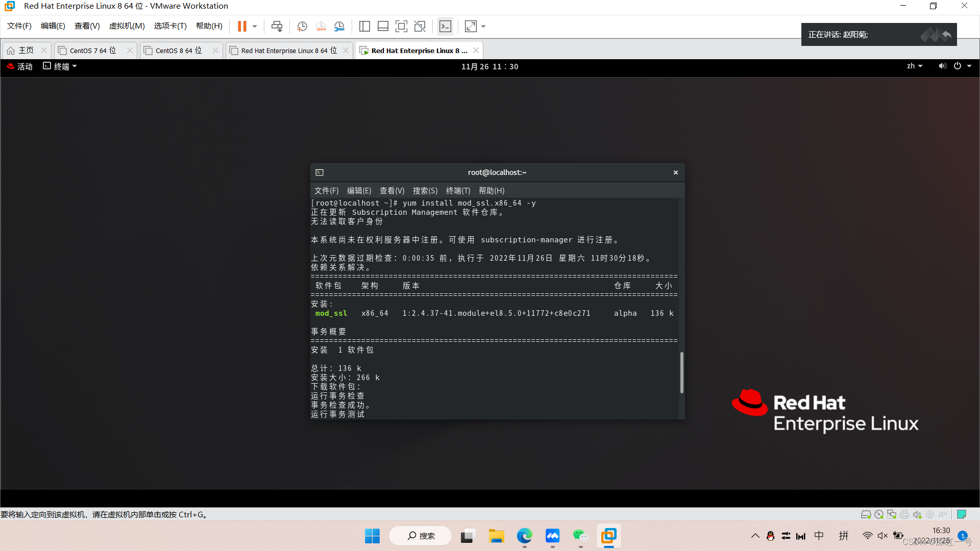The height and width of the screenshot is (551, 980).
Task: Revert the VM to its snapshot
Action: click(321, 26)
